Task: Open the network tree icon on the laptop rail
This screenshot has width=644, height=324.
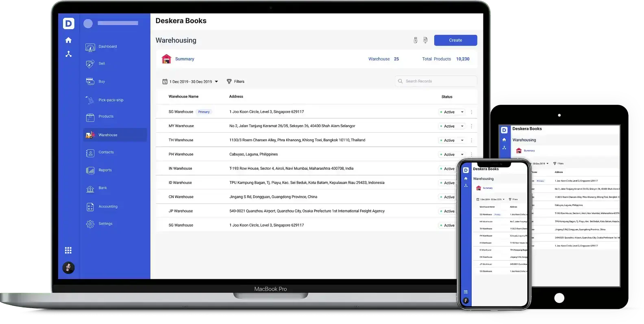Action: [68, 54]
